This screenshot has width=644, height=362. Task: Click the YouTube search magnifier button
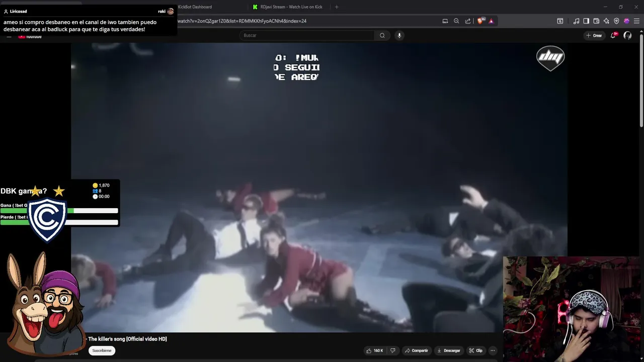382,35
